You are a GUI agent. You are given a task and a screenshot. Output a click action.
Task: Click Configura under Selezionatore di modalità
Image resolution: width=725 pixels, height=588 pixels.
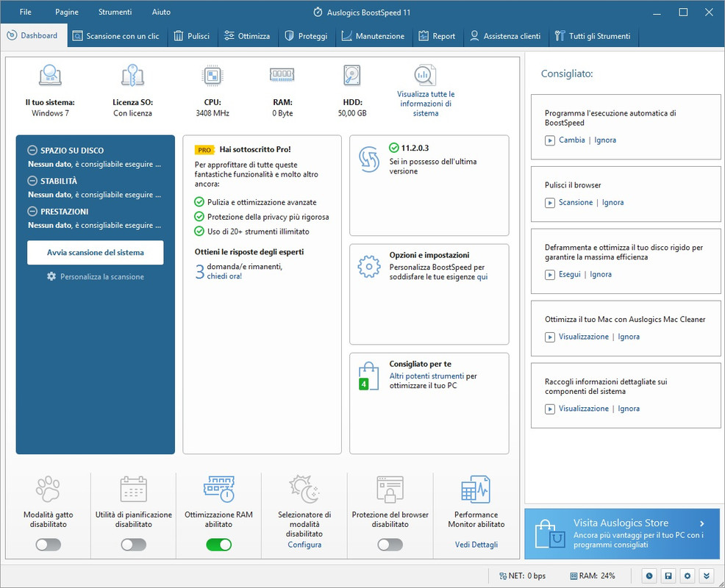304,545
